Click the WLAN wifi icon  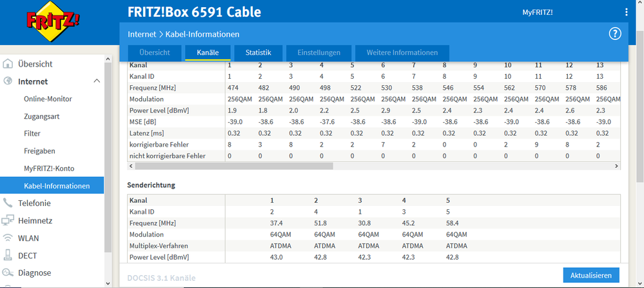pyautogui.click(x=7, y=238)
